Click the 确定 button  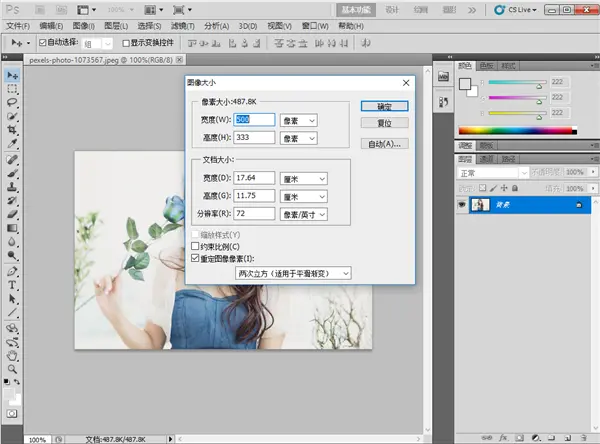[385, 106]
